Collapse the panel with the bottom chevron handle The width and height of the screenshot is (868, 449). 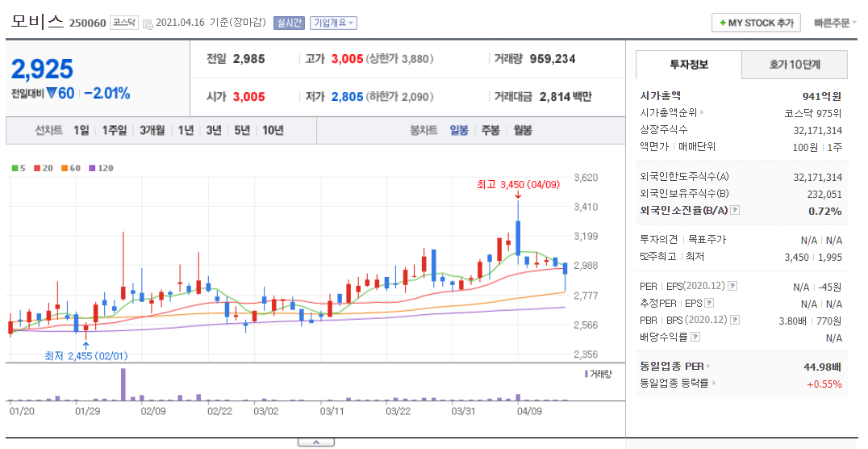[x=316, y=443]
